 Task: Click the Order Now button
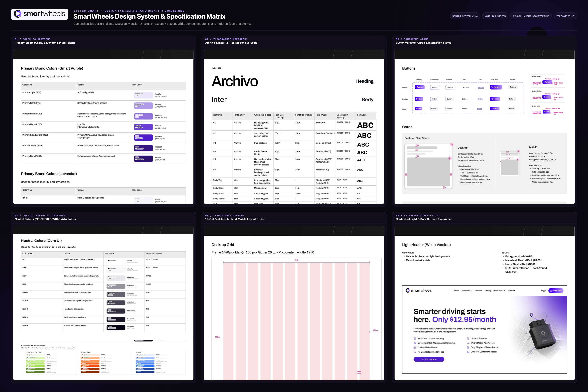(x=556, y=291)
